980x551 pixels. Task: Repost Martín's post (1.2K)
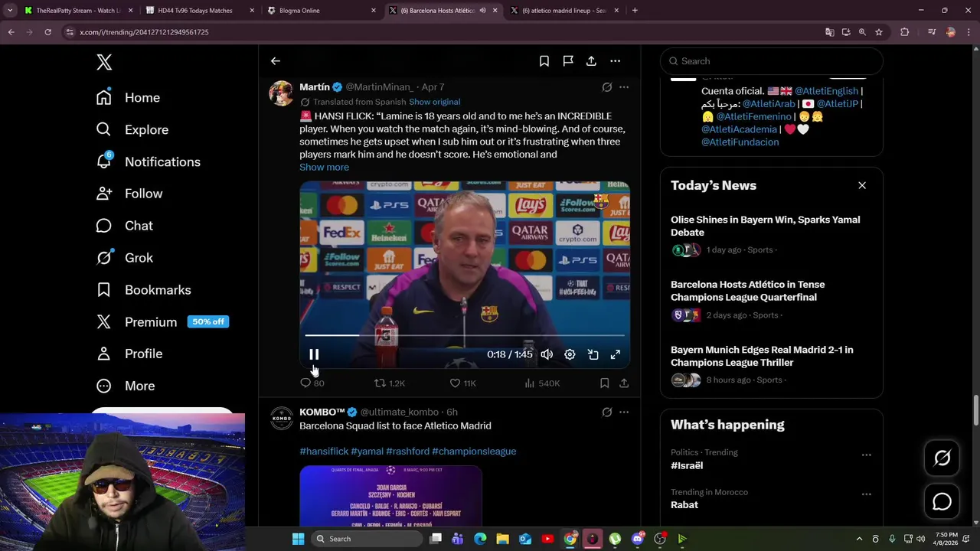(x=389, y=383)
